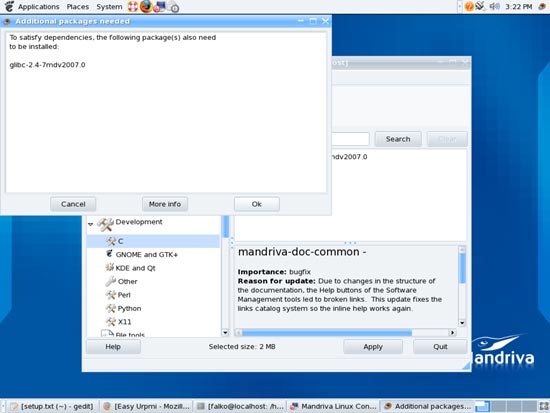The width and height of the screenshot is (550, 413).
Task: Click the wrench icon beside Other
Action: click(x=110, y=281)
